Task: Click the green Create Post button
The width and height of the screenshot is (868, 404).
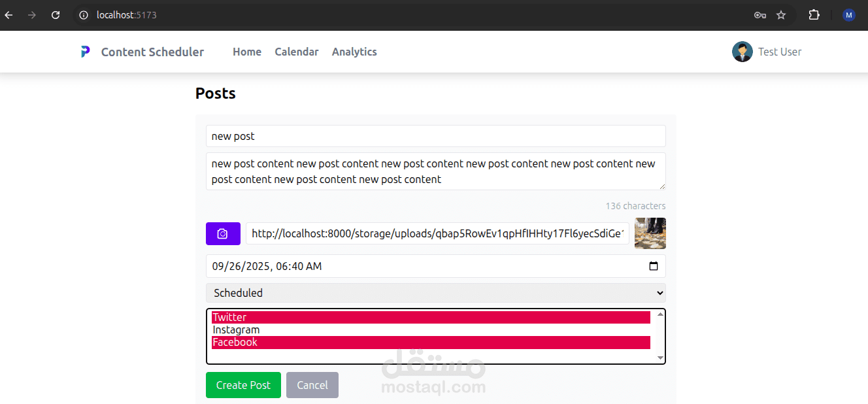Action: click(243, 385)
